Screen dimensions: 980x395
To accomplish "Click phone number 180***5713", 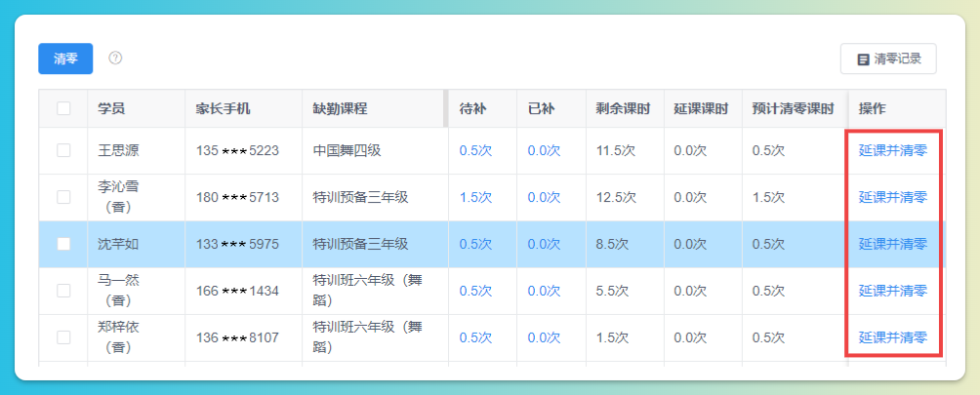I will tap(237, 197).
